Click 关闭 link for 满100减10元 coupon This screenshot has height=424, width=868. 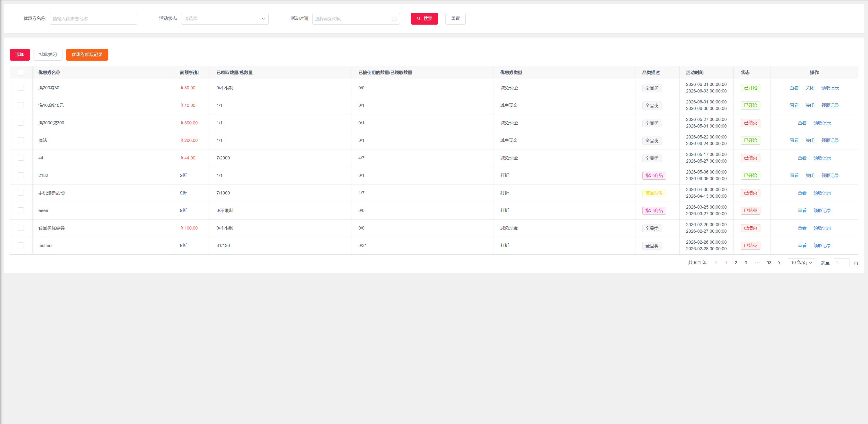coord(810,106)
